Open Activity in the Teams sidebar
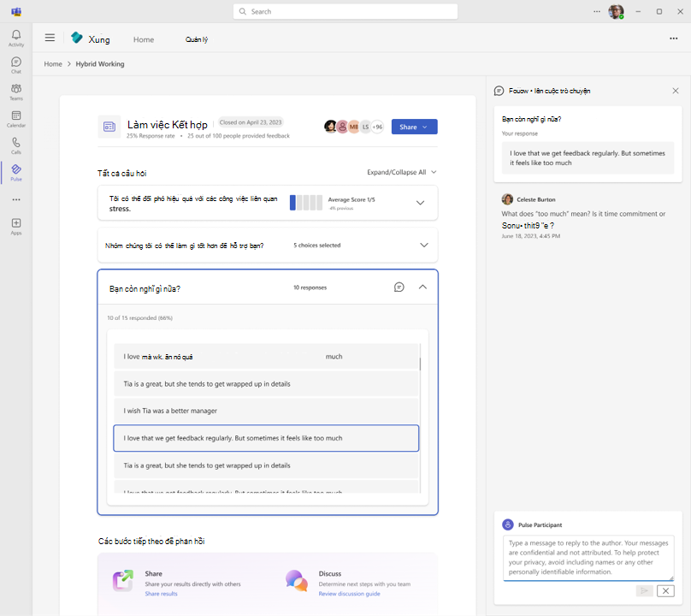The width and height of the screenshot is (691, 616). 16,38
